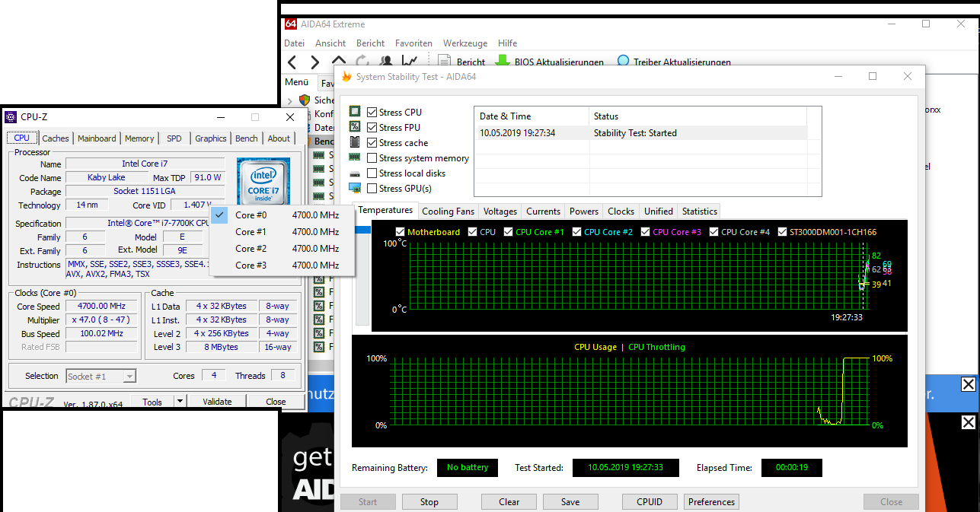980x512 pixels.
Task: Enable Stress GPU(s) checkbox
Action: pyautogui.click(x=372, y=189)
